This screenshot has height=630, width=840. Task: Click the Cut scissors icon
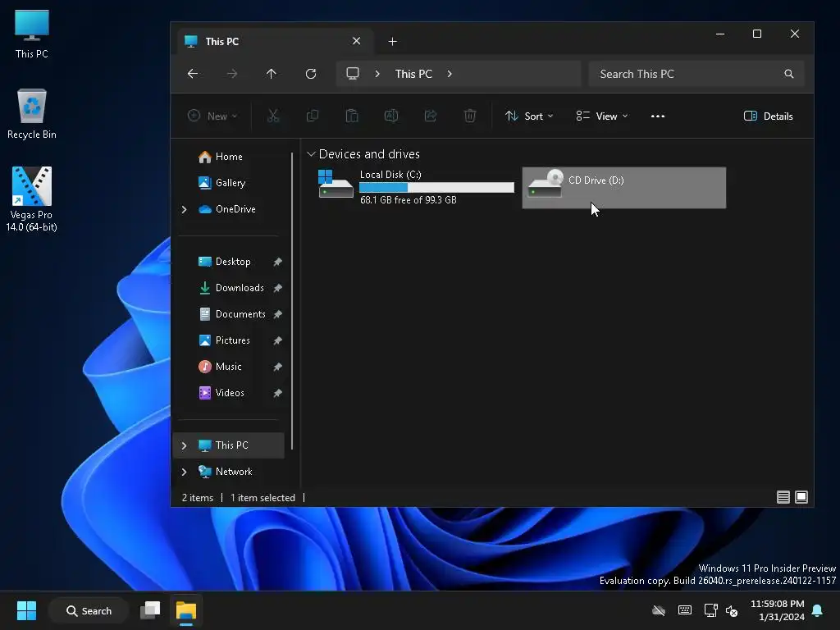click(x=273, y=116)
